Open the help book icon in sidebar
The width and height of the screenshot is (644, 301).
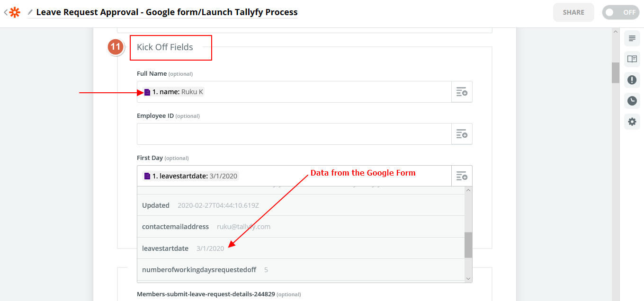(x=632, y=59)
